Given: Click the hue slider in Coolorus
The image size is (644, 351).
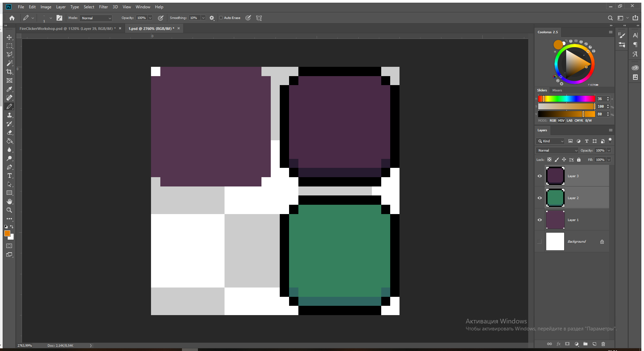Looking at the screenshot, I should point(566,99).
